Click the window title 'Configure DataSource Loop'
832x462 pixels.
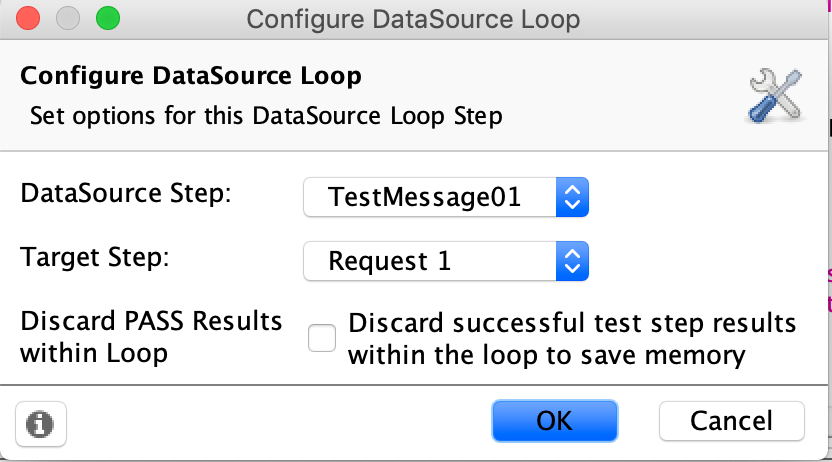pyautogui.click(x=413, y=19)
